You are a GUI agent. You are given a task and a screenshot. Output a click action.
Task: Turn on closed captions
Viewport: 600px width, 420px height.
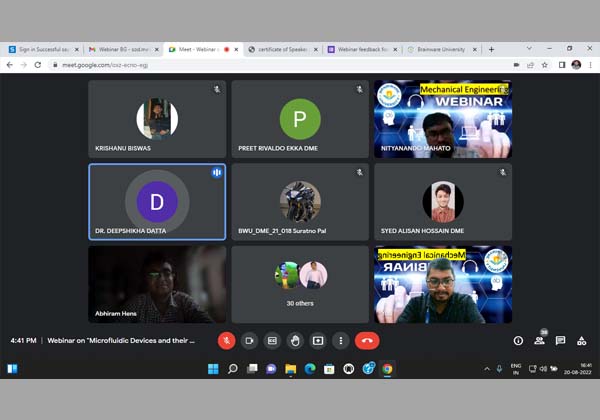tap(272, 340)
